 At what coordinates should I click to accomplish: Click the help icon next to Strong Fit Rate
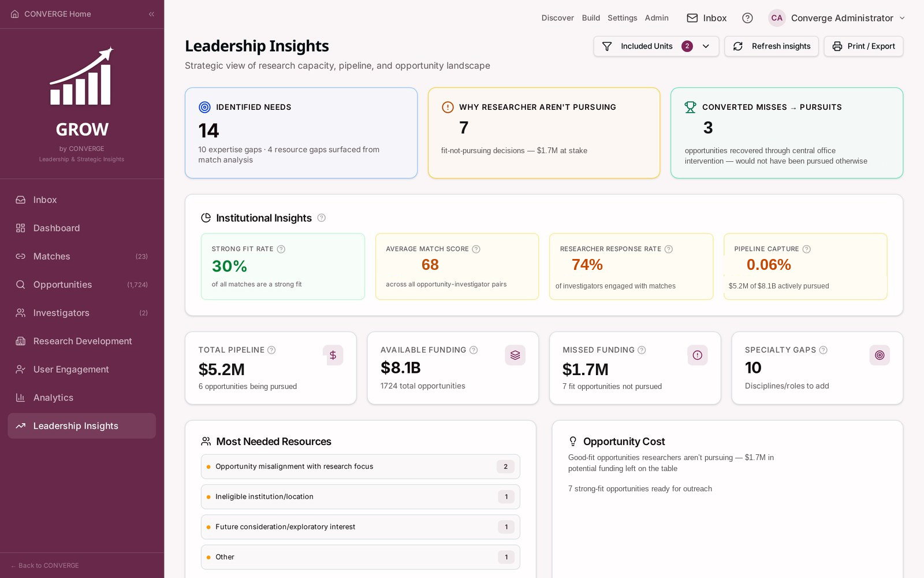(x=281, y=249)
